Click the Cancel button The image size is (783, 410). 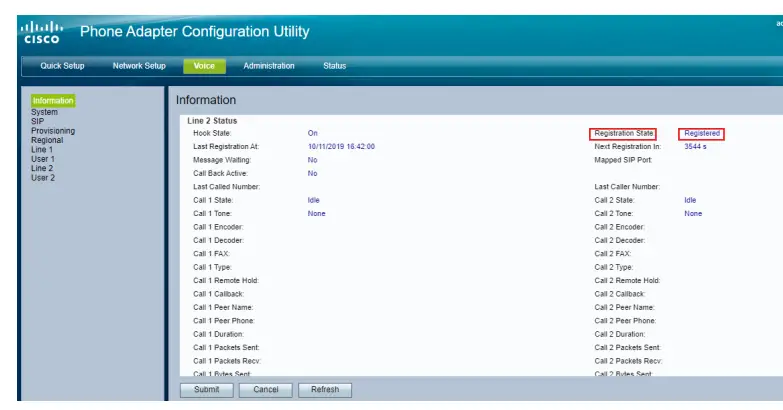pyautogui.click(x=266, y=390)
